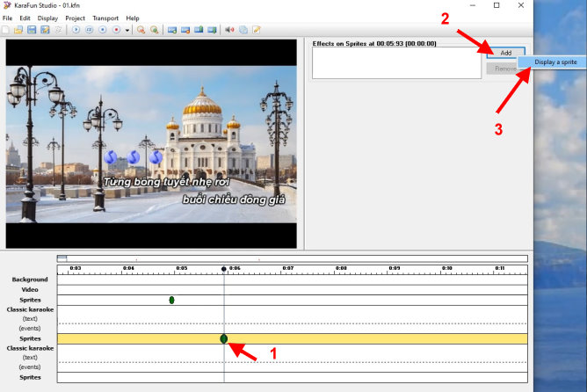Click the timeline overview scrollbar handle
587x392 pixels.
(x=62, y=258)
